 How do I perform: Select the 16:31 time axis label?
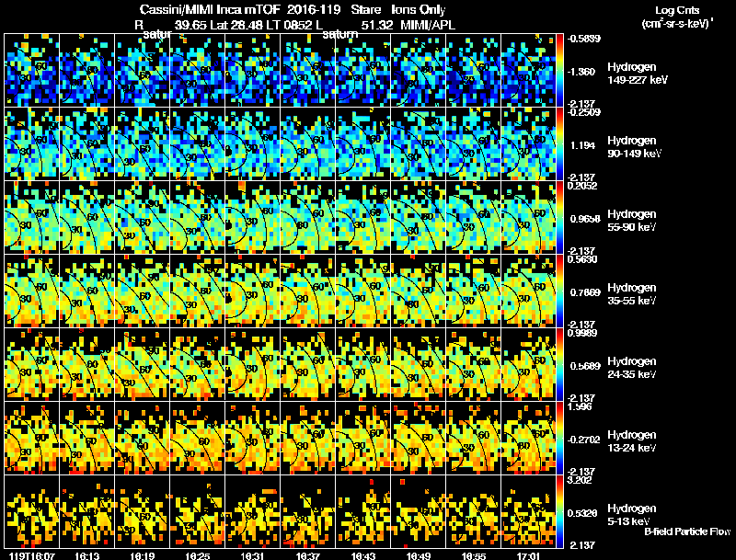click(252, 555)
